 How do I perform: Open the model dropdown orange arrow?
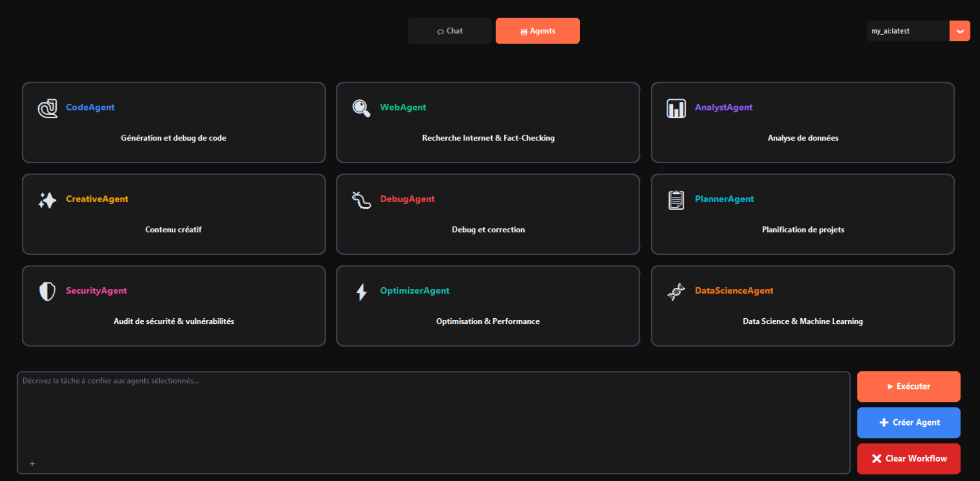[960, 31]
